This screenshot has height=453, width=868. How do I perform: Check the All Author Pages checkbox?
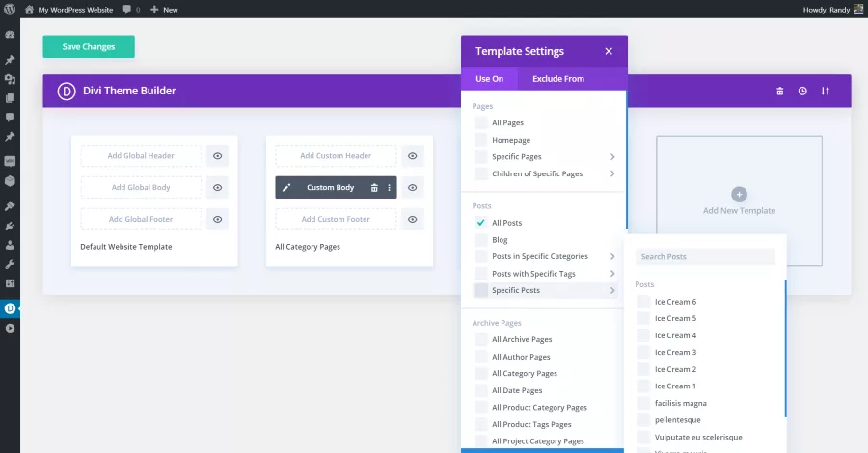click(x=481, y=357)
